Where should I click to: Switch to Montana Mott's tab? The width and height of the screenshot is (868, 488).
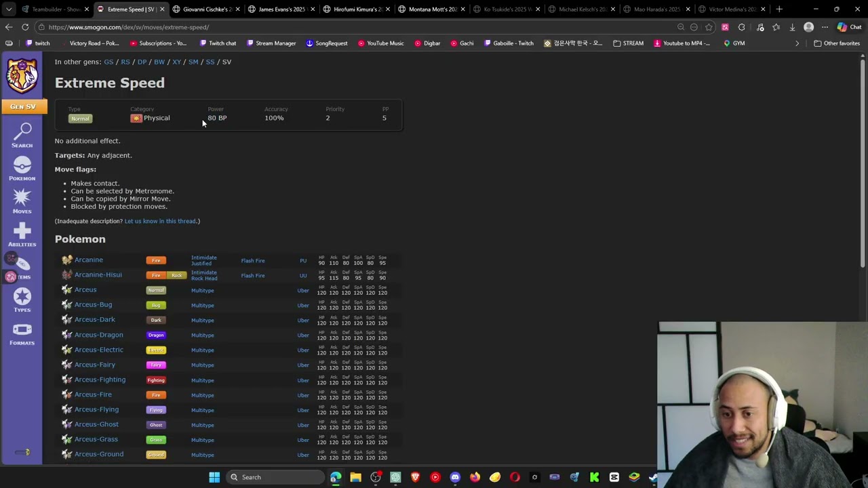[x=432, y=9]
